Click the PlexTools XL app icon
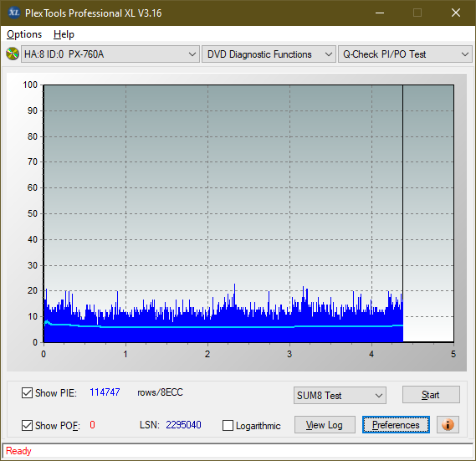476x461 pixels. 14,13
